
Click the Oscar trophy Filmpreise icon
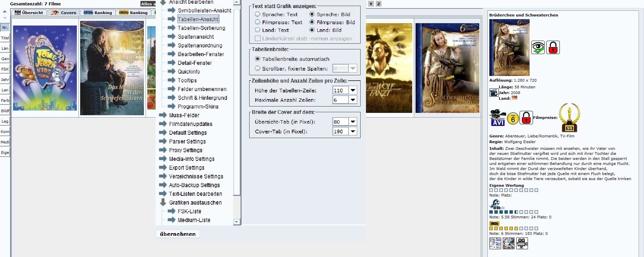coord(569,118)
